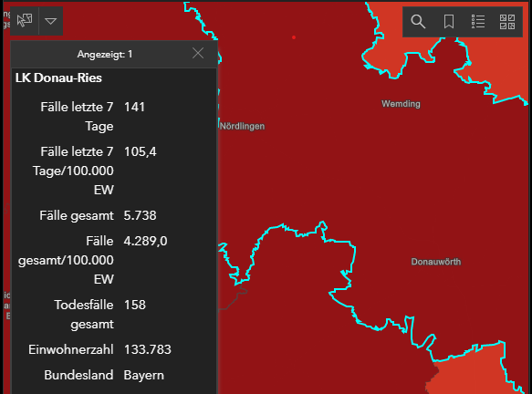The width and height of the screenshot is (532, 394).
Task: Click the Bundesland value Bayern
Action: point(144,376)
